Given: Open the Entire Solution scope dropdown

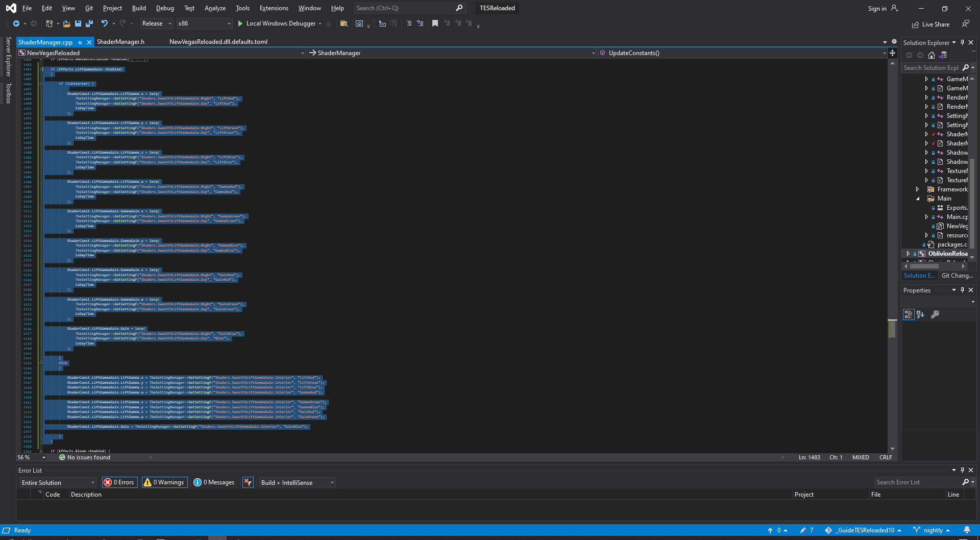Looking at the screenshot, I should [x=58, y=482].
